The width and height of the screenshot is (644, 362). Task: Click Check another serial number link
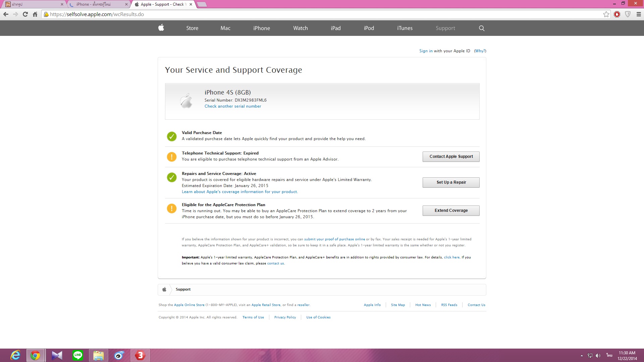(x=233, y=106)
